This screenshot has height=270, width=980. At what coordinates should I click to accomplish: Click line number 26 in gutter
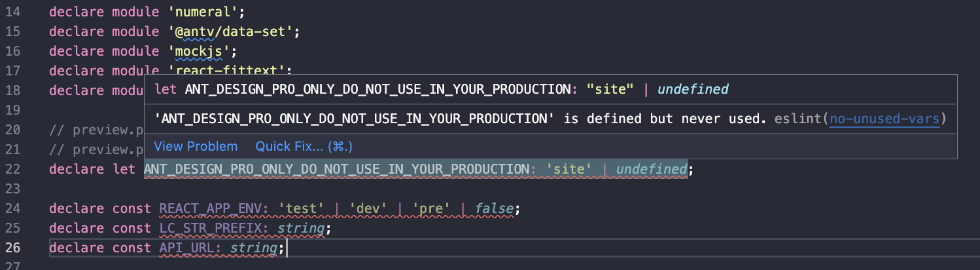coord(12,248)
